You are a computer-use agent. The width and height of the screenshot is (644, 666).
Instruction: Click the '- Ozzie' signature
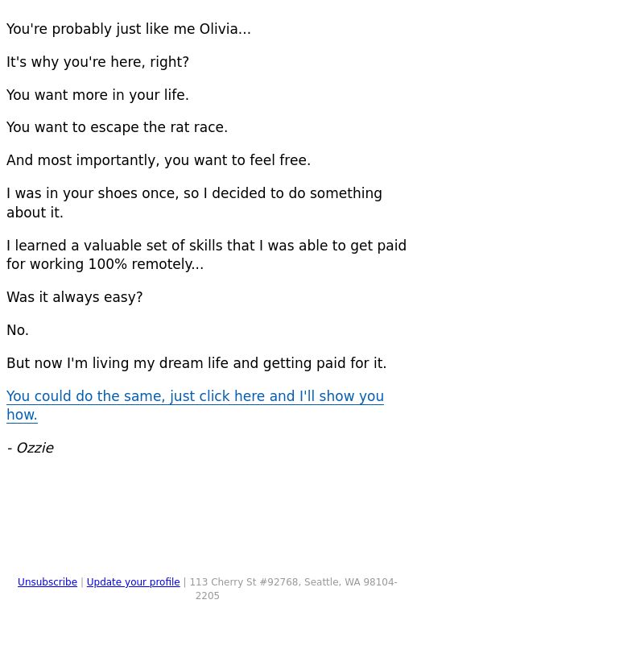click(30, 448)
